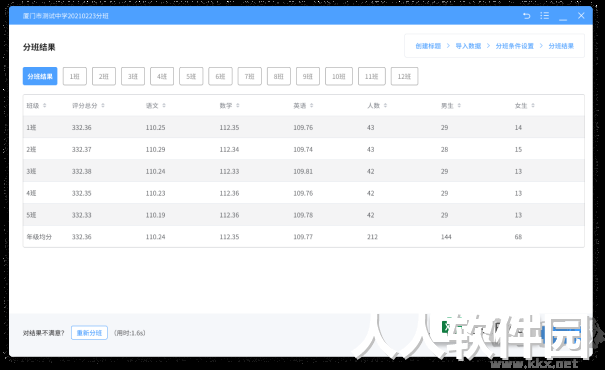Click total girls value 68
The width and height of the screenshot is (605, 370).
click(x=518, y=237)
